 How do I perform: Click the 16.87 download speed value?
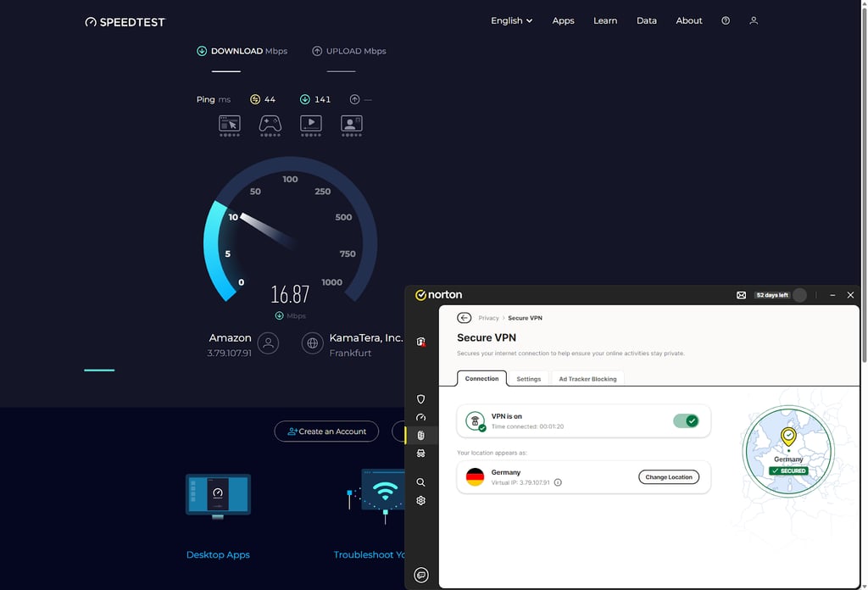[290, 294]
